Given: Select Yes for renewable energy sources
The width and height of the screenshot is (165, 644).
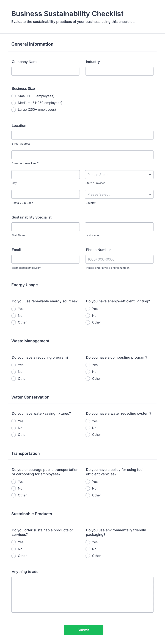Looking at the screenshot, I should pos(13,309).
